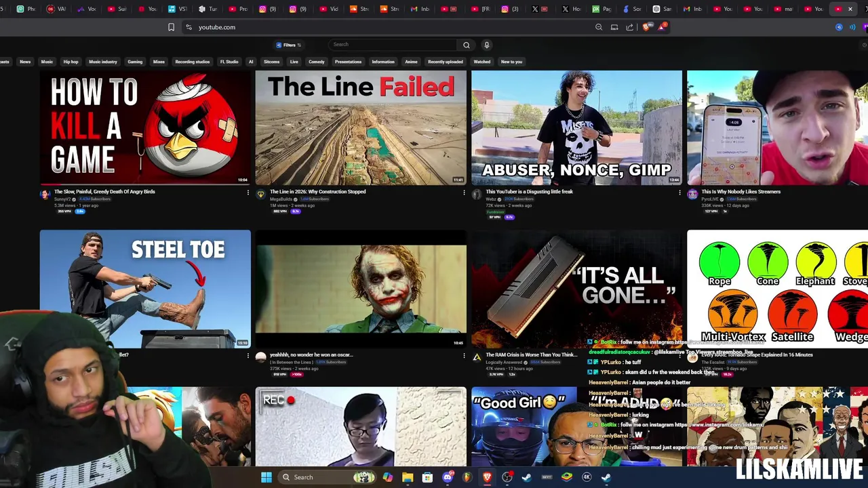This screenshot has width=868, height=488.
Task: Click the Brave Shields lion icon
Action: pyautogui.click(x=648, y=27)
